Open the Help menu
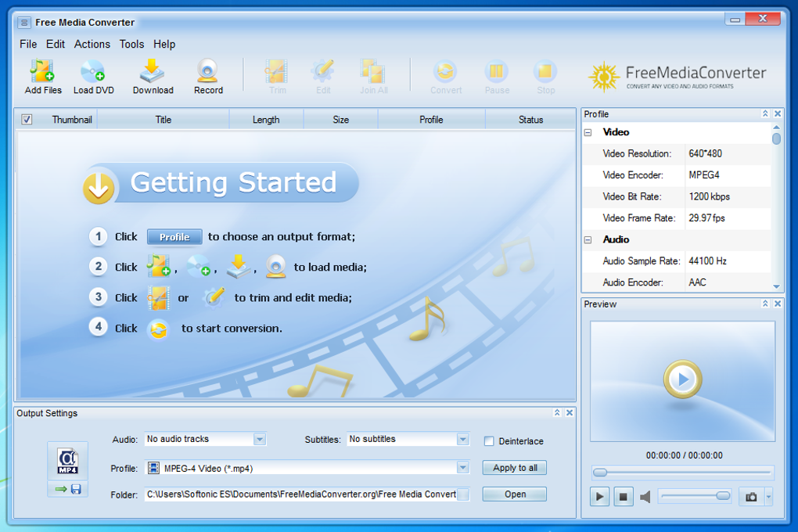Screen dimensions: 798x532 click(164, 45)
